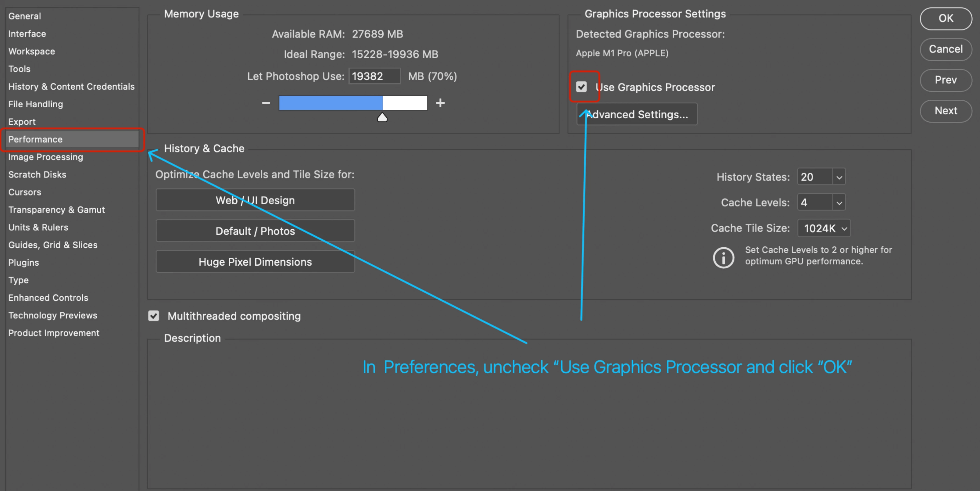Click the plus icon to increase memory

440,103
